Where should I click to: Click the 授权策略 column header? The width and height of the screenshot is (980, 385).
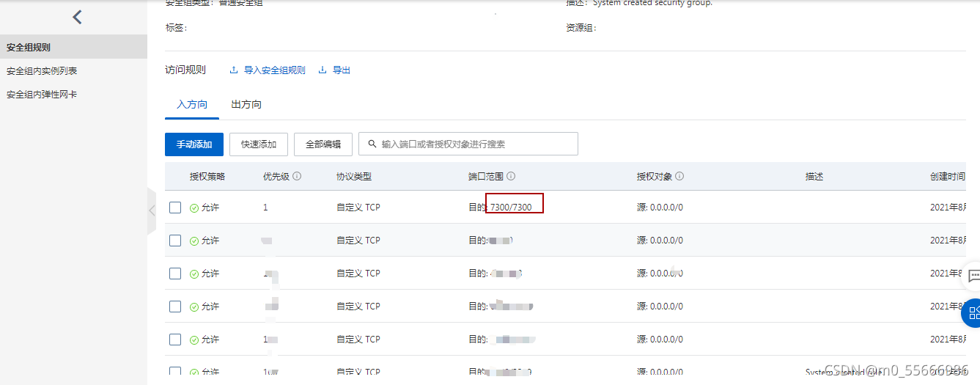click(x=207, y=177)
